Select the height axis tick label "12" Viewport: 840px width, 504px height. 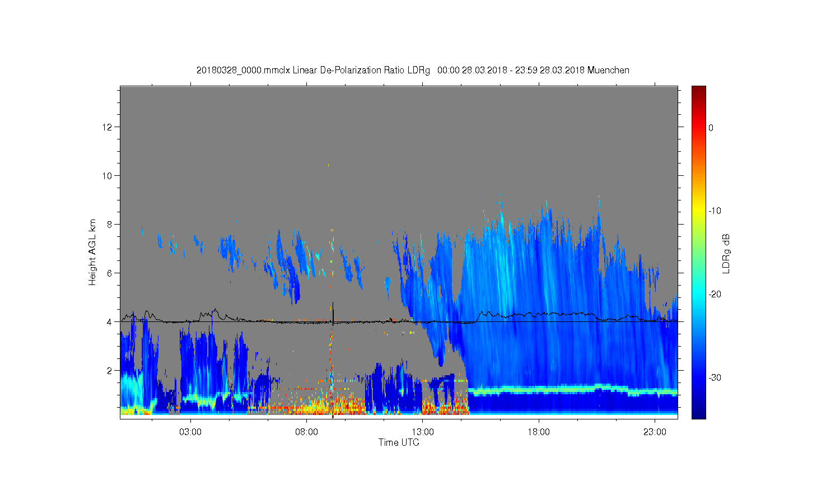pyautogui.click(x=108, y=127)
